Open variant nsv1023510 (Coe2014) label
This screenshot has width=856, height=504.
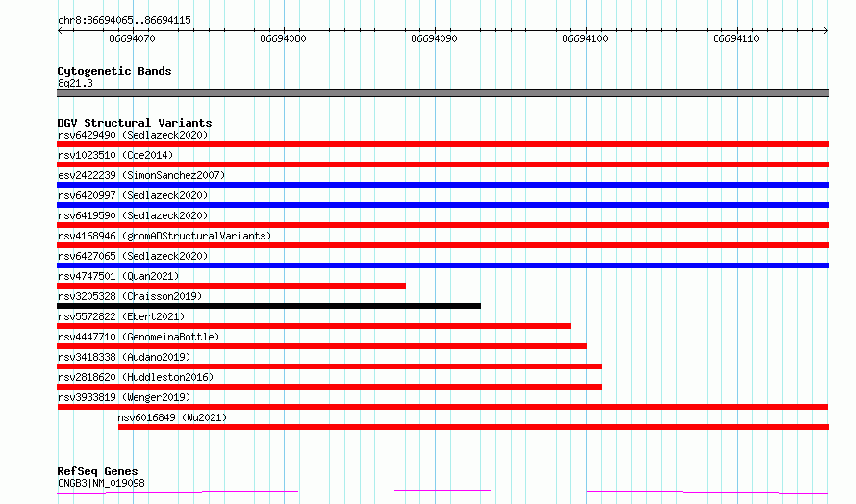click(x=115, y=155)
